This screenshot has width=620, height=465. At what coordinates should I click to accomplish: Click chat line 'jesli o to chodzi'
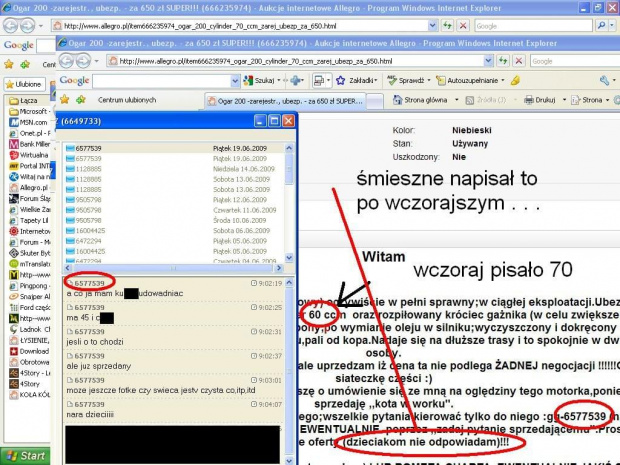95,342
